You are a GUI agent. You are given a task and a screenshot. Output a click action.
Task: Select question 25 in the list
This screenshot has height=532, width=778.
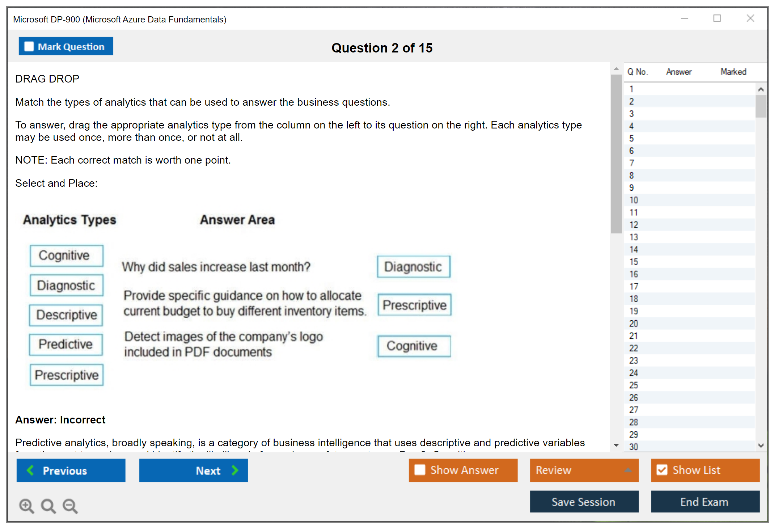[634, 385]
